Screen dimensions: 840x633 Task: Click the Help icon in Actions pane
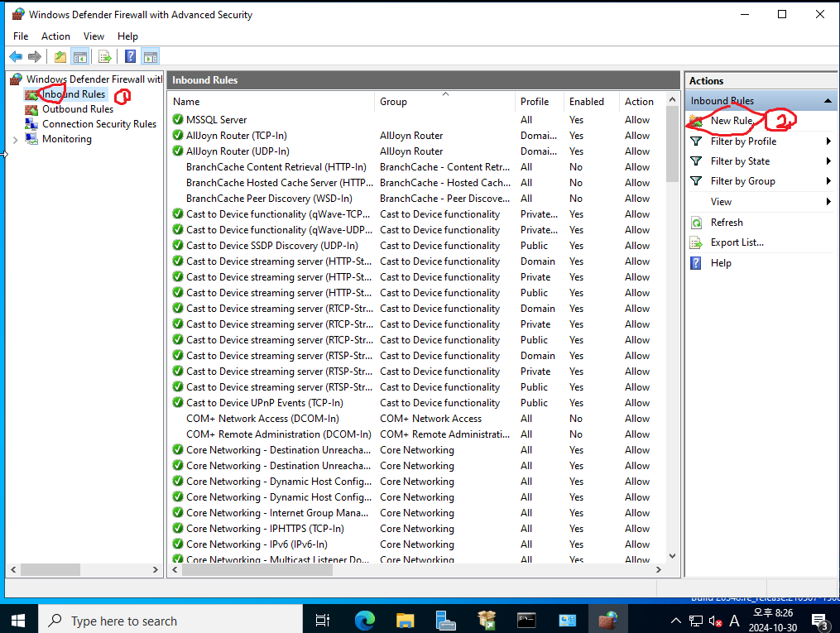pyautogui.click(x=696, y=263)
